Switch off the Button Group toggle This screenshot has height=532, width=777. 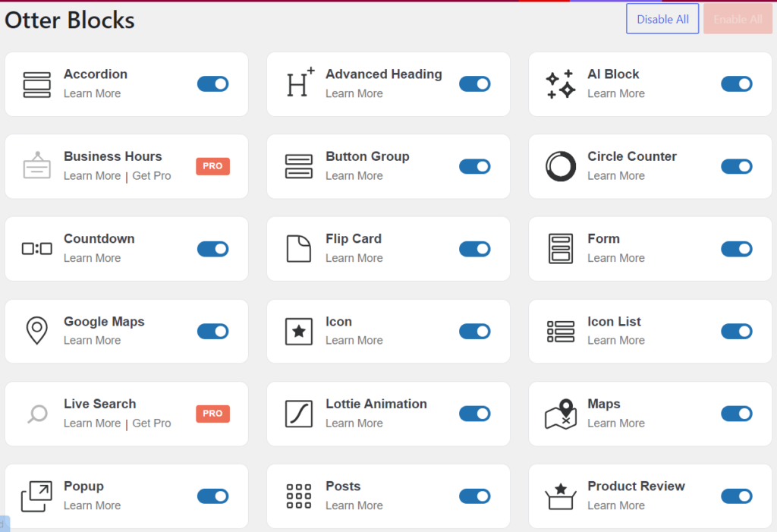475,167
